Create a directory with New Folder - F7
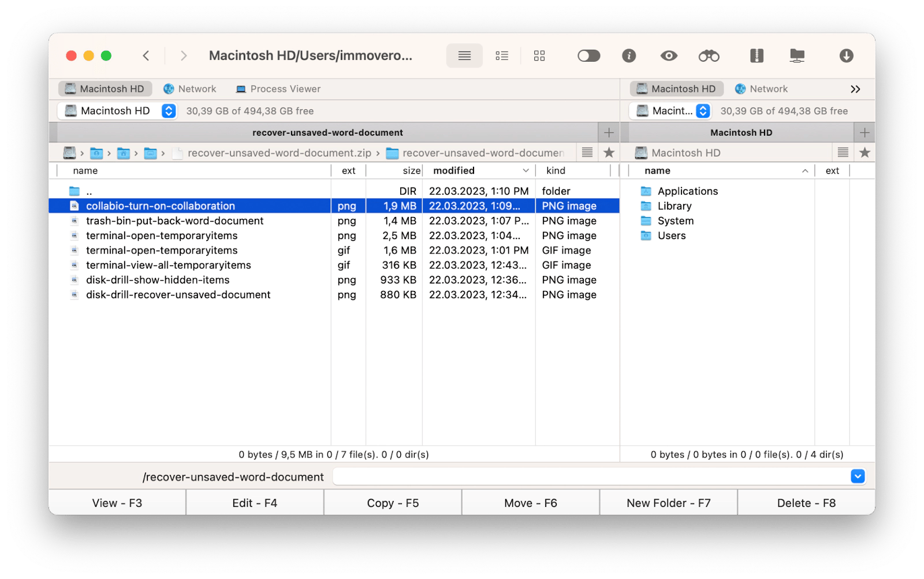 point(668,502)
